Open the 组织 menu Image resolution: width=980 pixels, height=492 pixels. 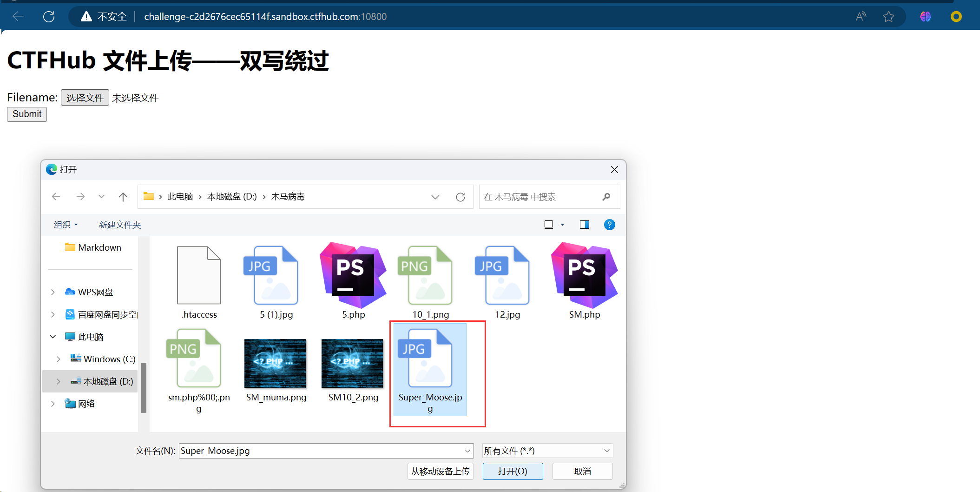click(x=66, y=225)
